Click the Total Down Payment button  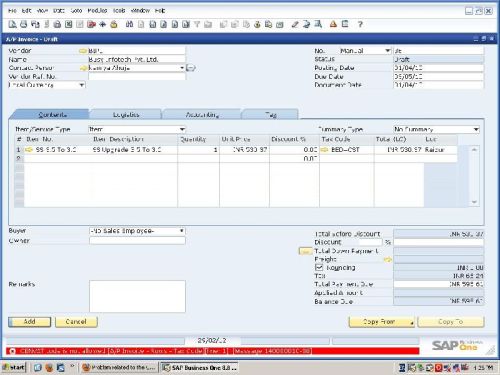[x=305, y=251]
